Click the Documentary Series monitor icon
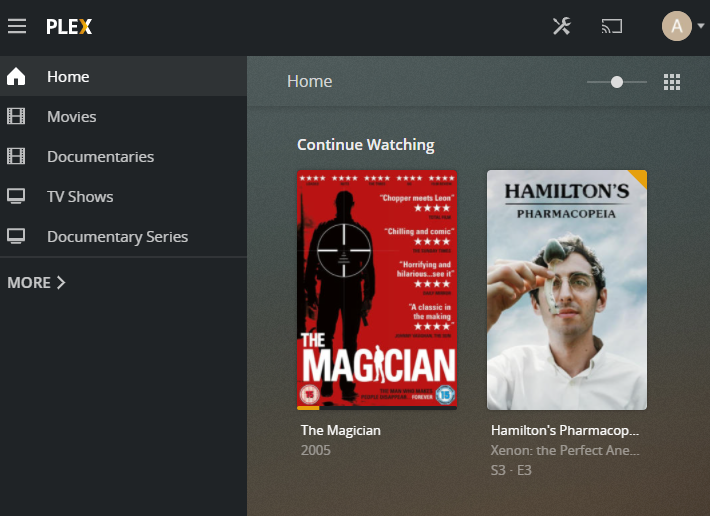 [16, 236]
